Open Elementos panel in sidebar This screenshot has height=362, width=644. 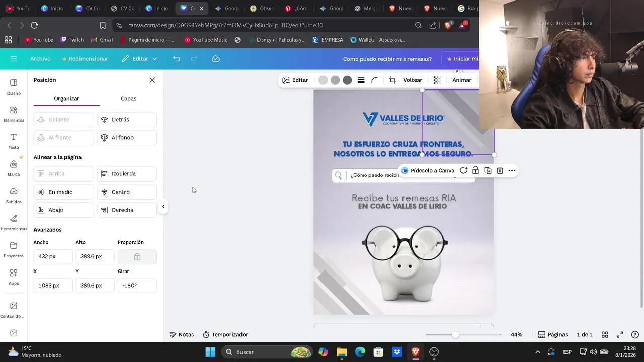pos(14,114)
